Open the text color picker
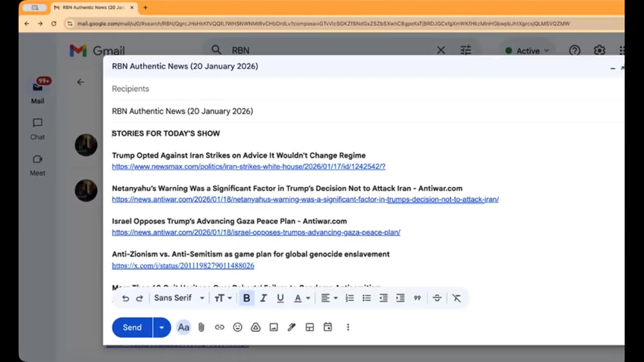 (x=302, y=298)
